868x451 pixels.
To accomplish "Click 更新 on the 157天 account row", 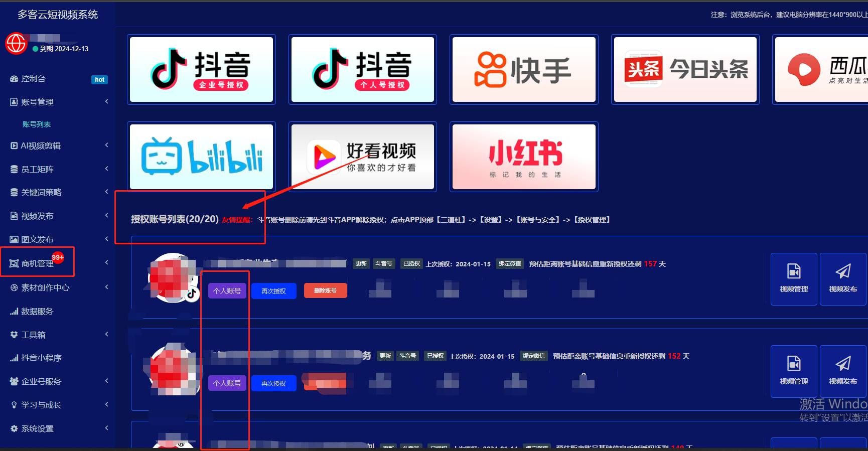I will (x=361, y=263).
